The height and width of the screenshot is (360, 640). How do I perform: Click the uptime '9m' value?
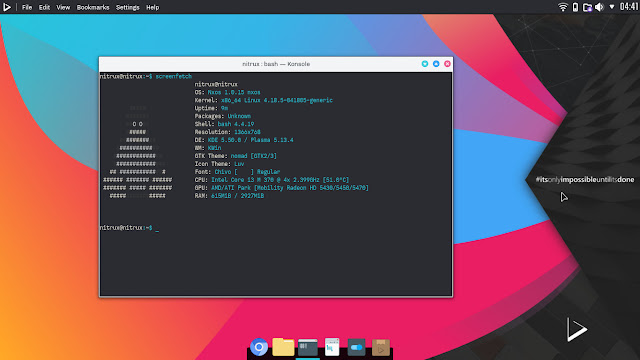click(x=224, y=108)
